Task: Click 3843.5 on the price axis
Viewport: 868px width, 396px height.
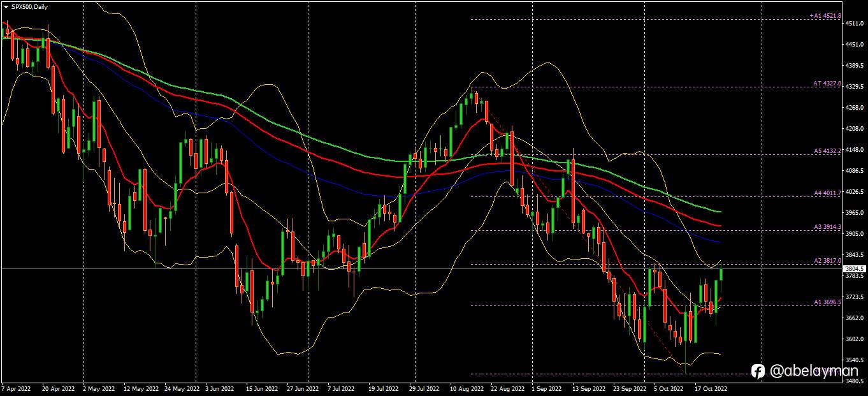Action: (x=855, y=254)
